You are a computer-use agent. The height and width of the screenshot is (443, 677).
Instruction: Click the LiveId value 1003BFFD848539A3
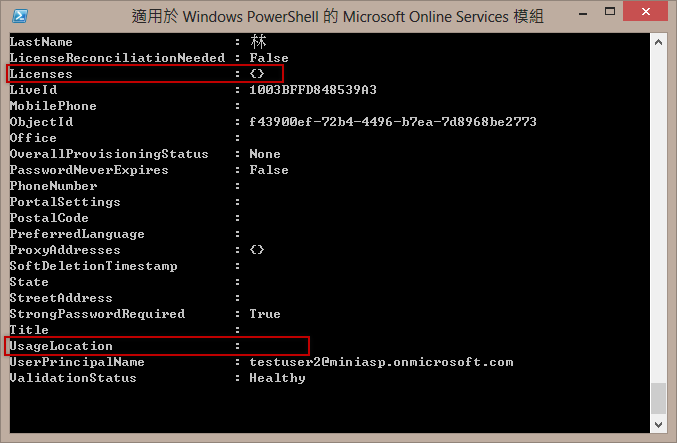[x=313, y=90]
